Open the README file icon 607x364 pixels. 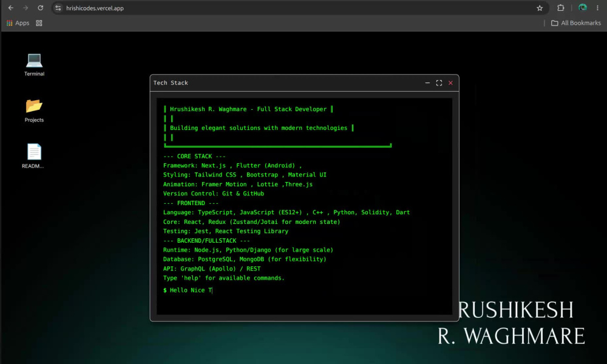[x=33, y=156]
